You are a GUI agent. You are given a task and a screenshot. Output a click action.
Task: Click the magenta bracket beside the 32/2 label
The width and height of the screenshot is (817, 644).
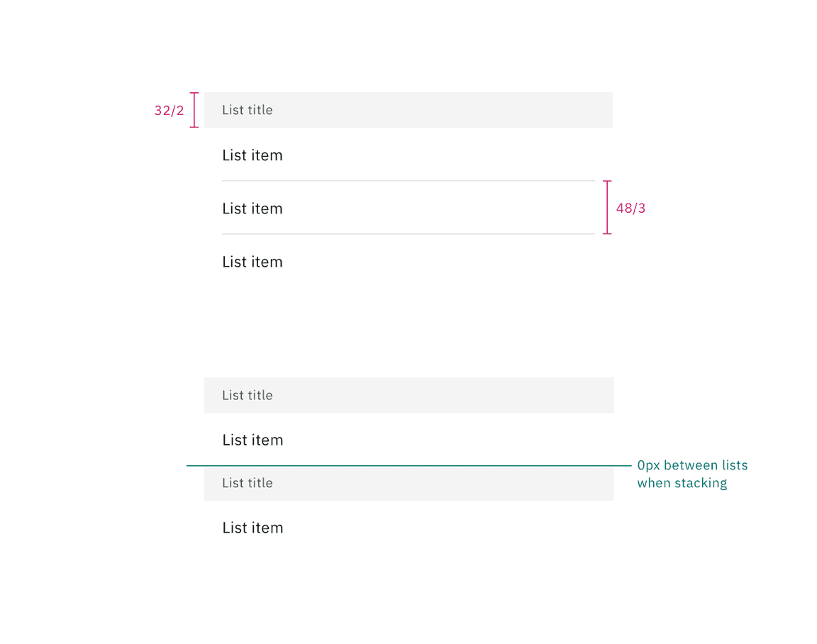[194, 110]
